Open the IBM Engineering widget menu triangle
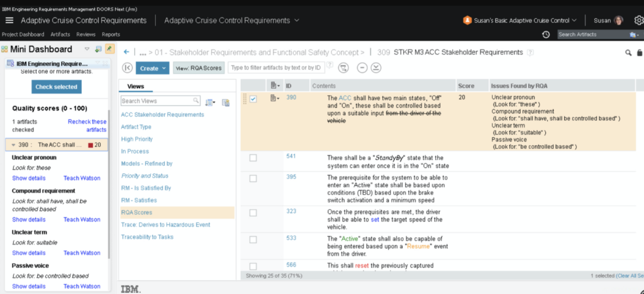This screenshot has width=644, height=294. point(97,63)
